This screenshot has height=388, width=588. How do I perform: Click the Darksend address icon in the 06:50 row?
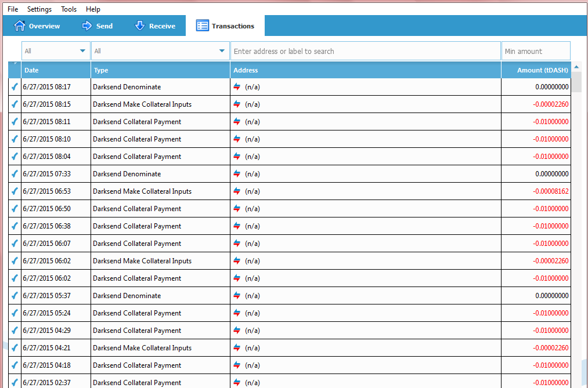[237, 209]
